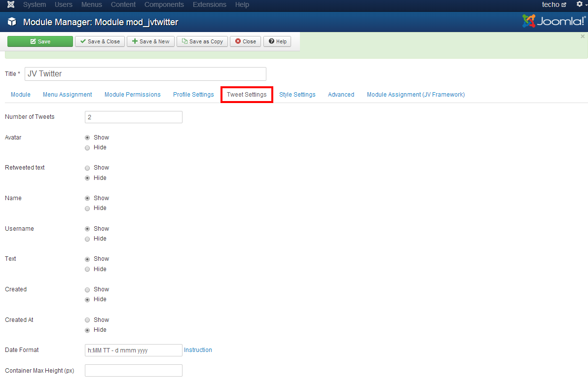Open the Extensions menu

[x=209, y=4]
